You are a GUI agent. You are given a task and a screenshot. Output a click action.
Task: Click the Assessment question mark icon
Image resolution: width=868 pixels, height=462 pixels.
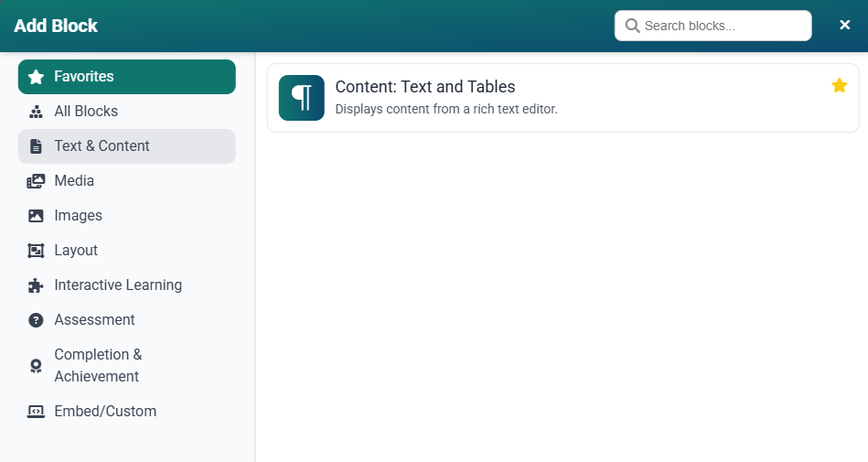coord(36,320)
